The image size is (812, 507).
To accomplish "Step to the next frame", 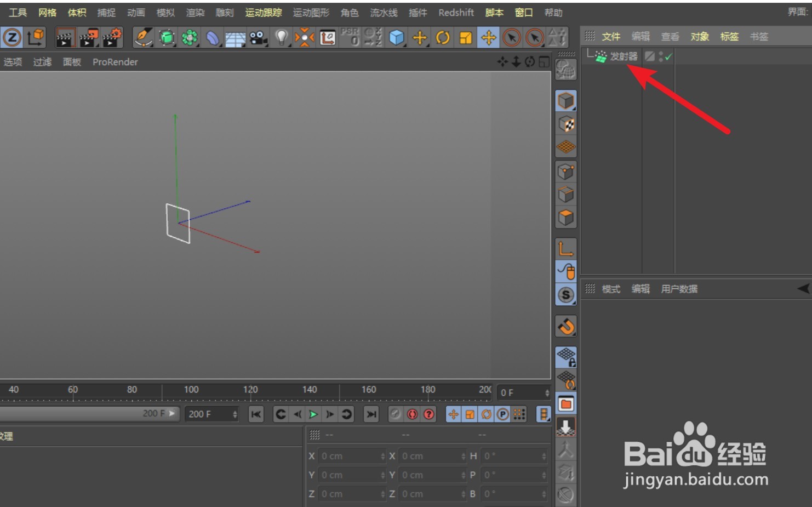I will click(x=330, y=414).
